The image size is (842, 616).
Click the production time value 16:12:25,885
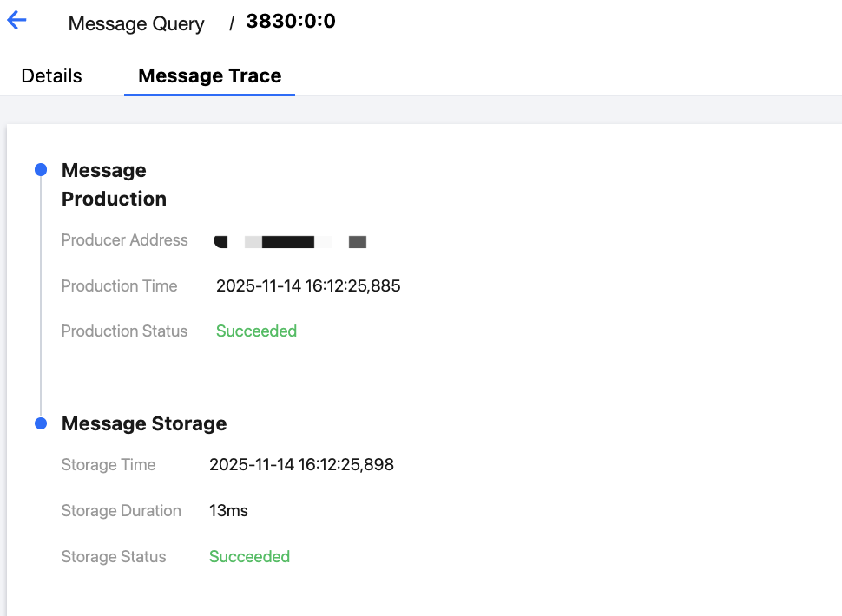(x=308, y=285)
